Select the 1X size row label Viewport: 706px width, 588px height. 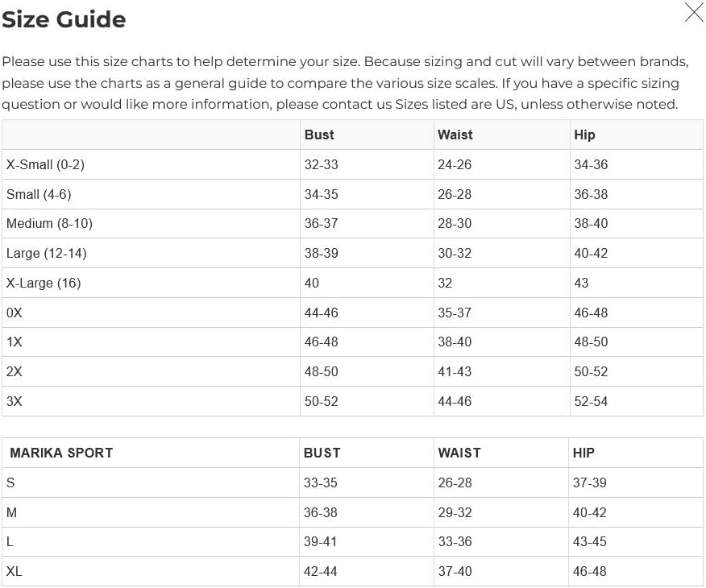pyautogui.click(x=15, y=342)
